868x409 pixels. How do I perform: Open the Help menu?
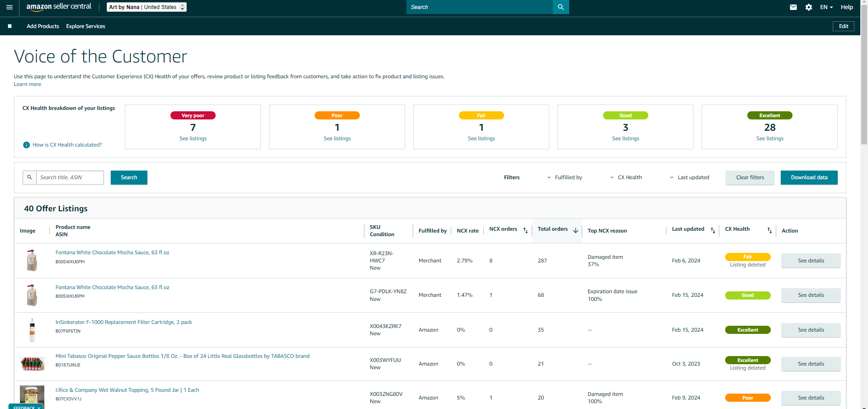[847, 7]
